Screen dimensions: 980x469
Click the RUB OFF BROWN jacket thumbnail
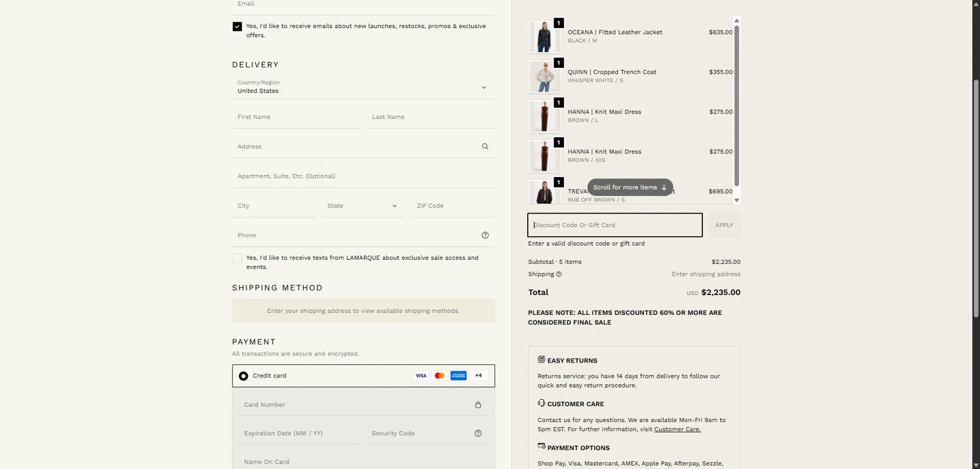[x=544, y=192]
